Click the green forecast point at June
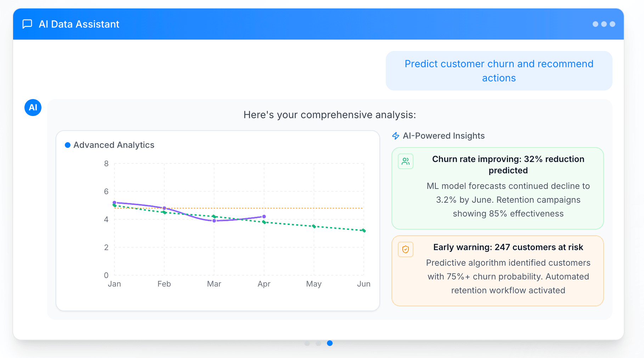 [364, 231]
